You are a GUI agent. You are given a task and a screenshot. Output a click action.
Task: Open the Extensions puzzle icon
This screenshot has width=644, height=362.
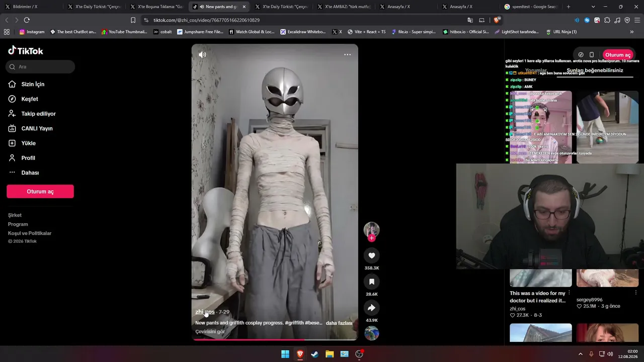point(607,20)
